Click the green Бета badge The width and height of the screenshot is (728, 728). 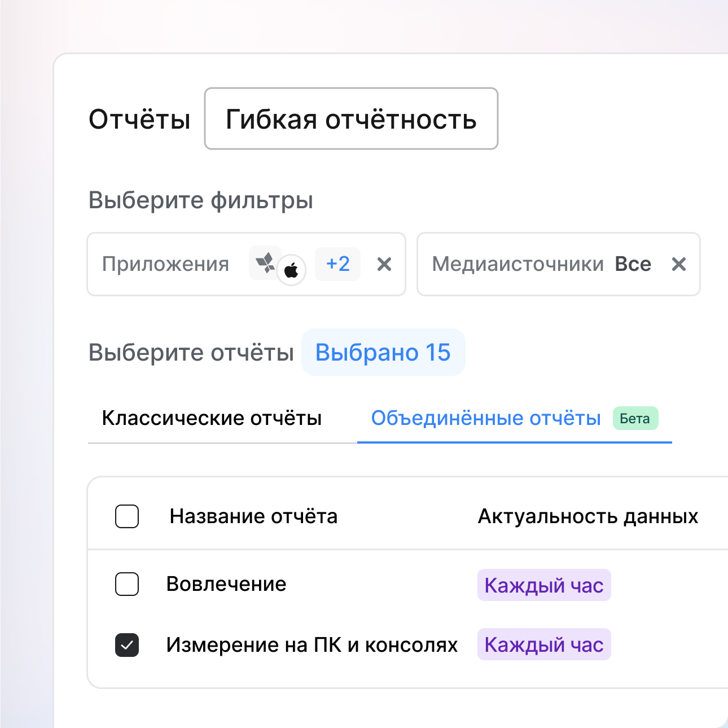tap(635, 419)
